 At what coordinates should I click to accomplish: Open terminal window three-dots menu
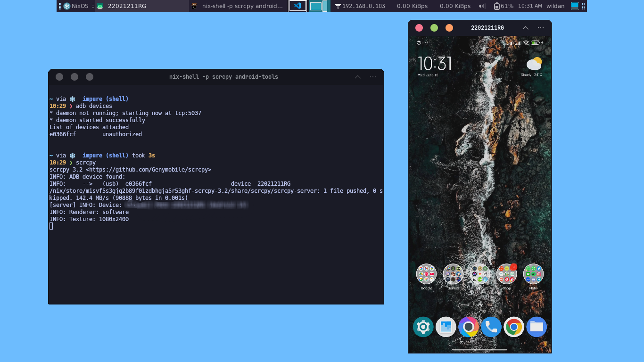pos(373,77)
